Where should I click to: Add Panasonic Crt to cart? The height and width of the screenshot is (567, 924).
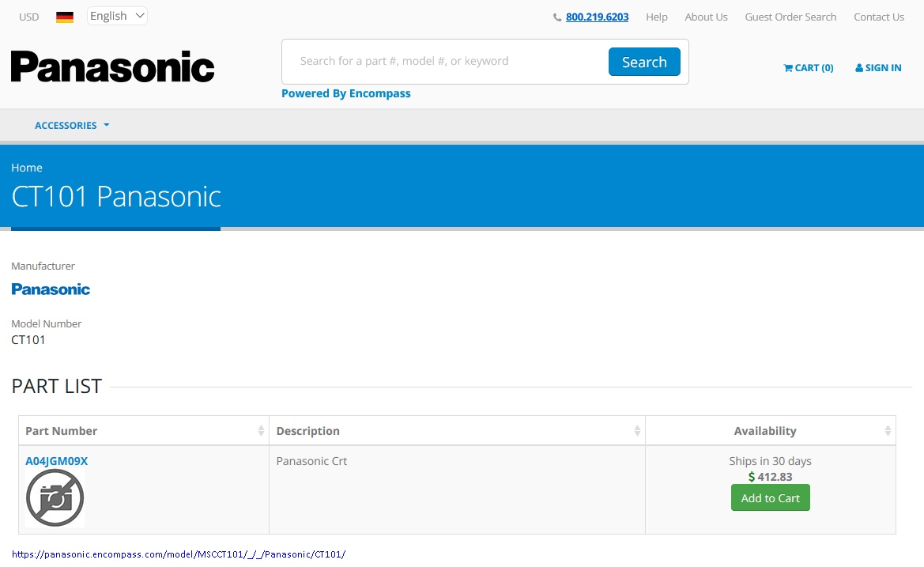click(770, 498)
